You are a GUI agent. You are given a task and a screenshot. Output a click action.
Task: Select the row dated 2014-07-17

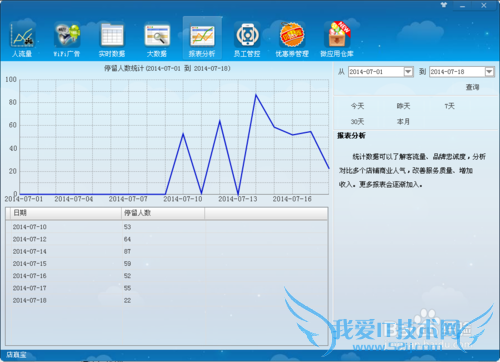pyautogui.click(x=167, y=288)
